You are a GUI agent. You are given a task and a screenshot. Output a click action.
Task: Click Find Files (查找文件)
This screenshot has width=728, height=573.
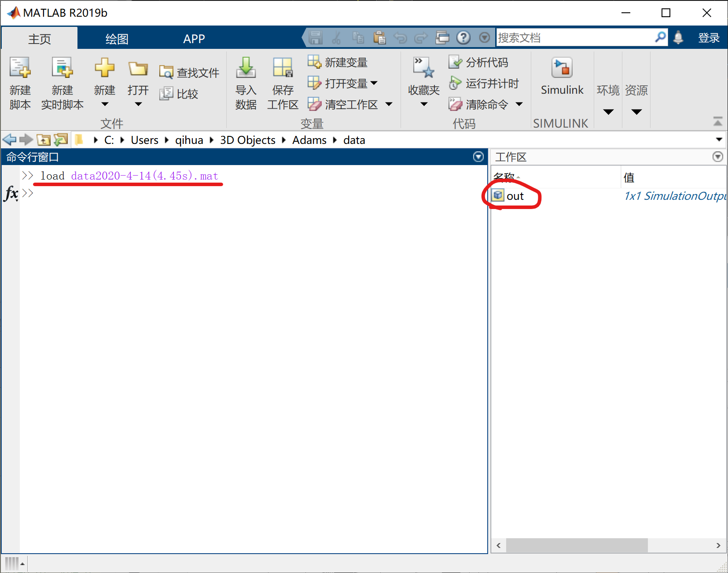click(x=189, y=73)
